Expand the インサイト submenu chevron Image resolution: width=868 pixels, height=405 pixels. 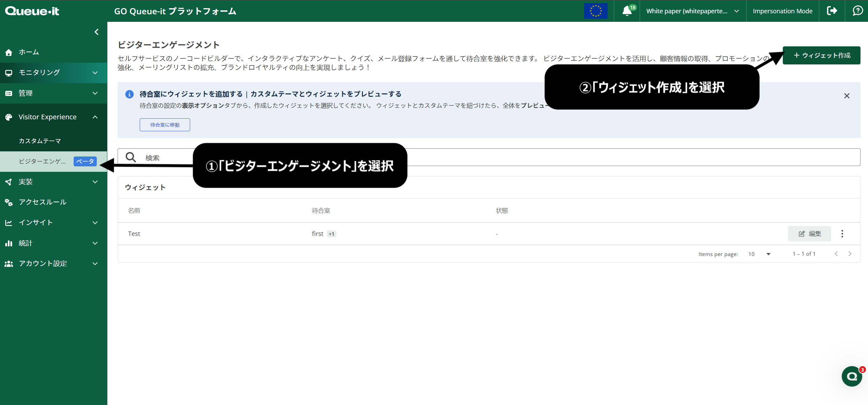[x=95, y=222]
